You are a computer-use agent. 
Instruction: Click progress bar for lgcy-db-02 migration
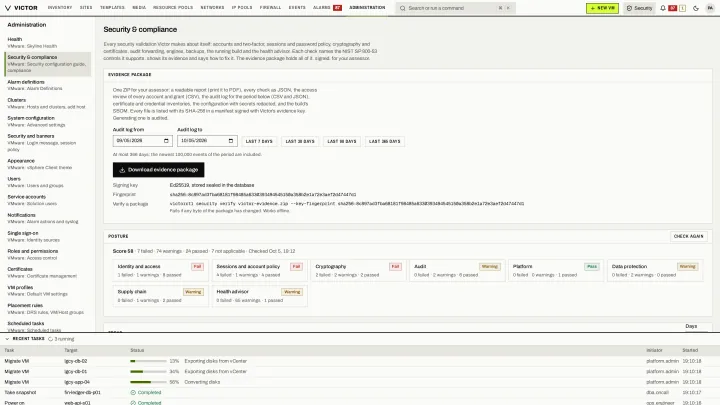pos(148,361)
